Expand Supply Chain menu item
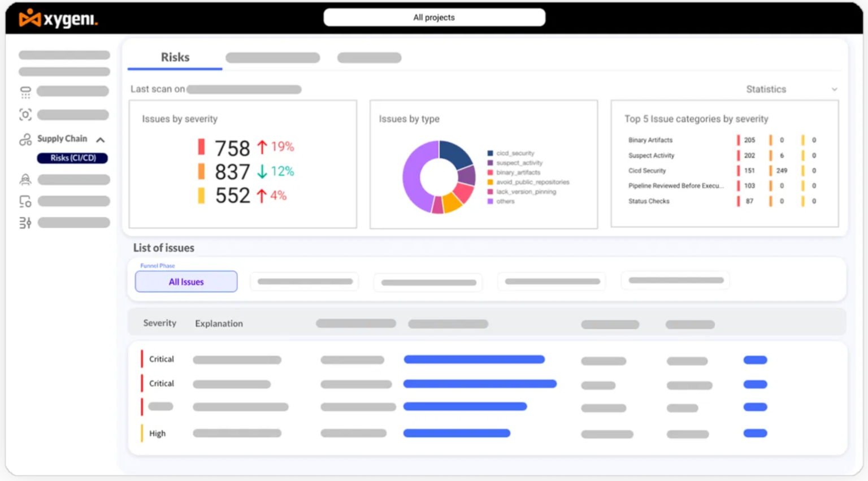Viewport: 868px width, 481px height. (62, 139)
